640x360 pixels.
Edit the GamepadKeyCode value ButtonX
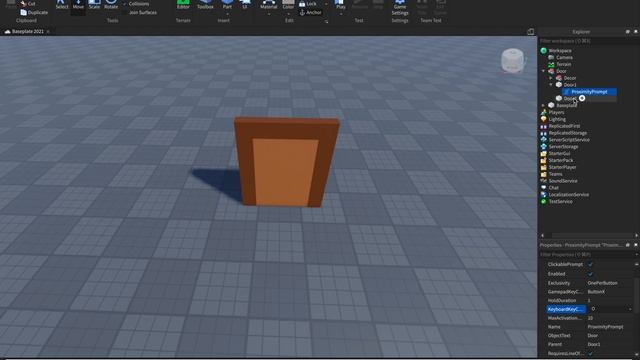click(x=596, y=292)
